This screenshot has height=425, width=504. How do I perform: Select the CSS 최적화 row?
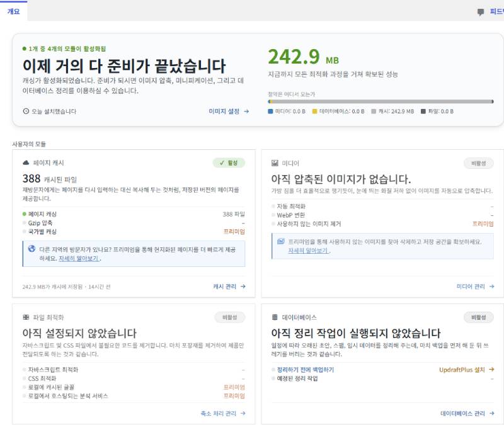(x=134, y=378)
